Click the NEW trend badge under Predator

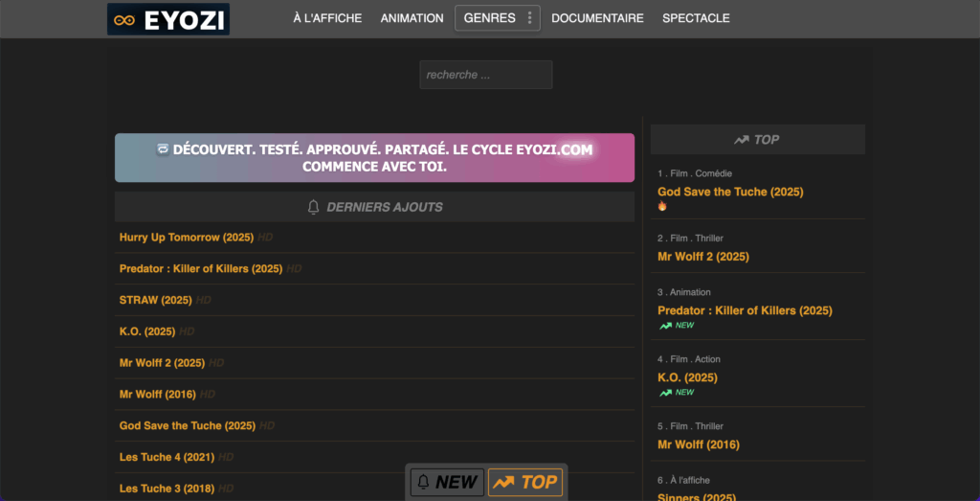click(x=677, y=326)
